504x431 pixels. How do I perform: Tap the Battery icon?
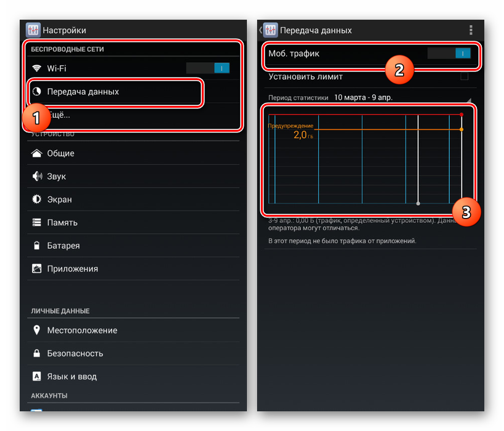36,246
